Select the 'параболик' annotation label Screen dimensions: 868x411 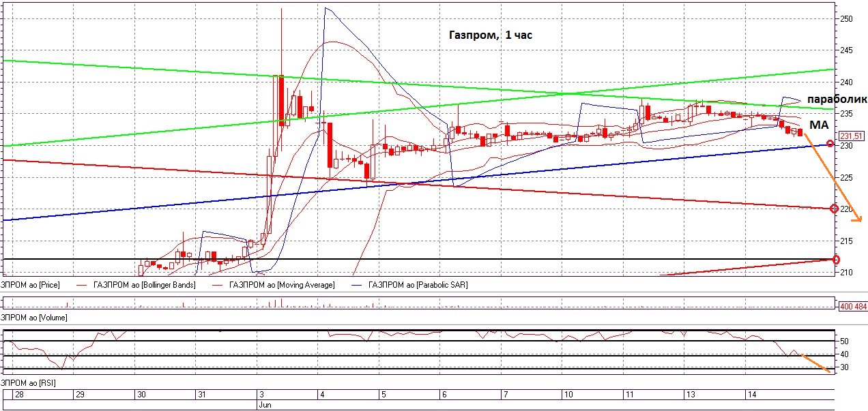pyautogui.click(x=837, y=99)
